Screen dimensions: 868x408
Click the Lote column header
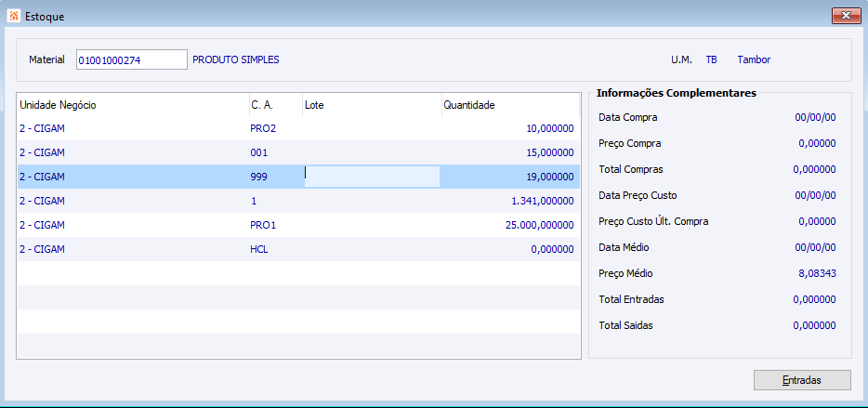tap(372, 105)
